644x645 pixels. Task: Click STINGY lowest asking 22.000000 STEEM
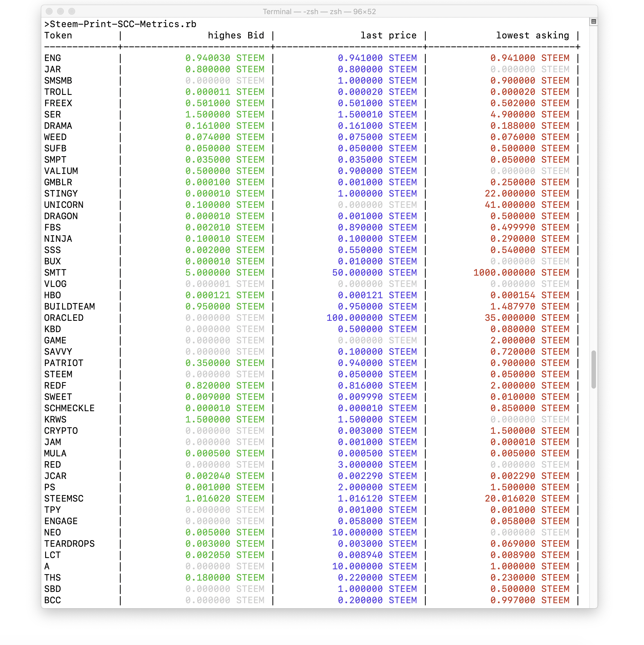point(527,194)
